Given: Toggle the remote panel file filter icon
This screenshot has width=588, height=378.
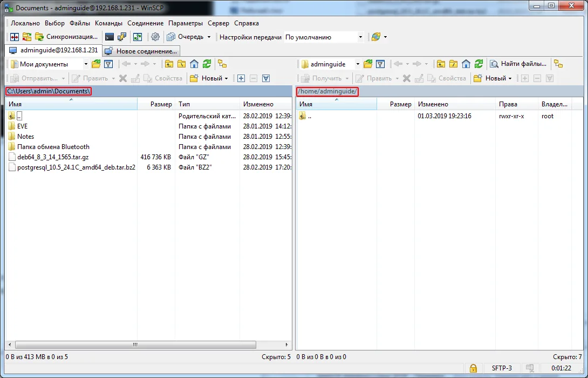Looking at the screenshot, I should pos(380,64).
